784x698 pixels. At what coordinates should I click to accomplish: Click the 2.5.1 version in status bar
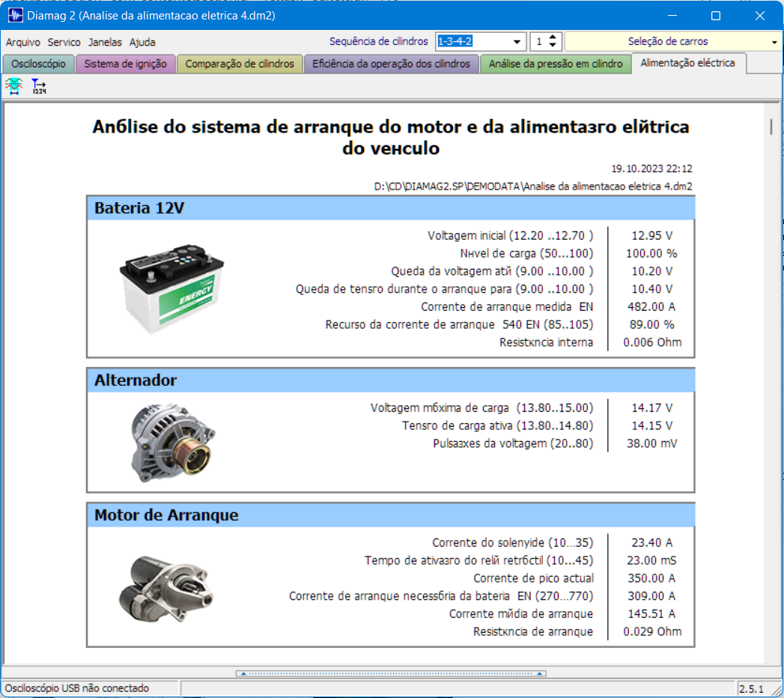click(752, 689)
